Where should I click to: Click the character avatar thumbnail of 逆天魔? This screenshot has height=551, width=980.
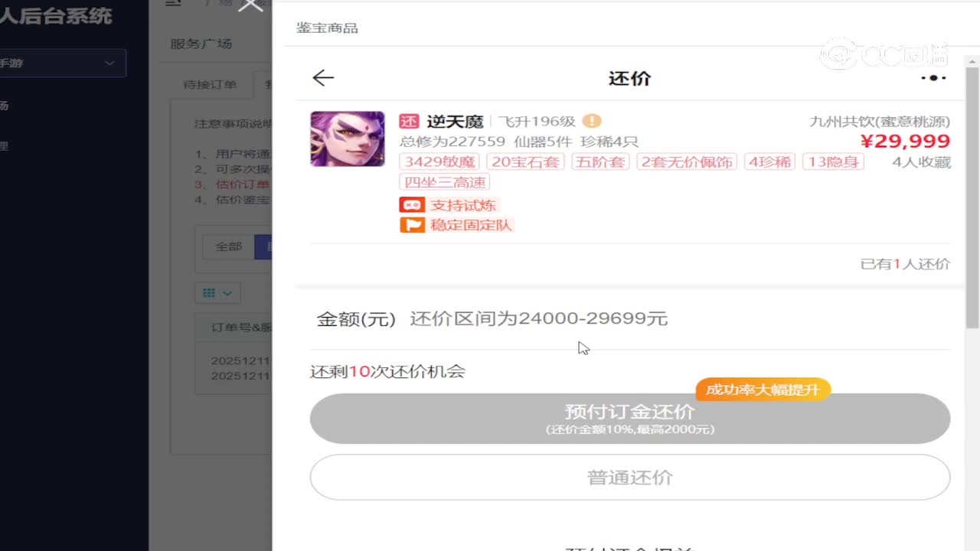tap(347, 139)
